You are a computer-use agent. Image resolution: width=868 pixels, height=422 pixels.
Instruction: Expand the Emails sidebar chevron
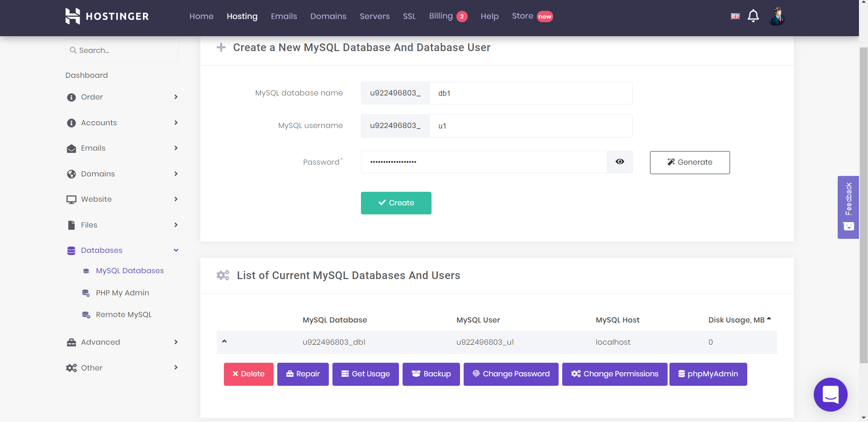pyautogui.click(x=176, y=148)
